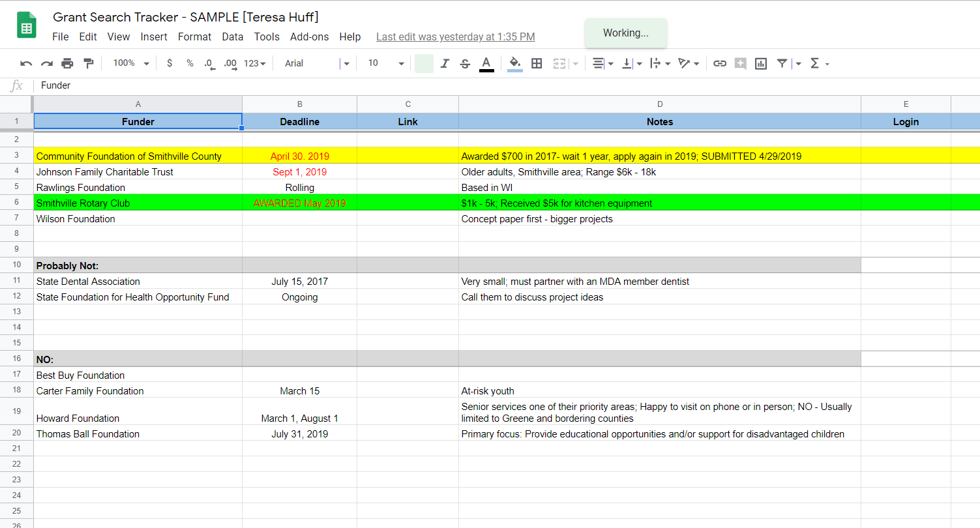This screenshot has width=980, height=528.
Task: Insert a link
Action: coord(720,63)
